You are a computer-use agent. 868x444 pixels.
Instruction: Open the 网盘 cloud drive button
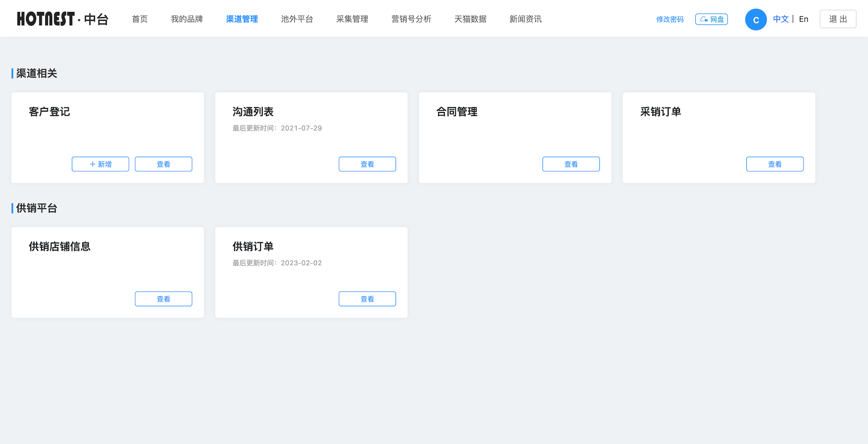711,19
